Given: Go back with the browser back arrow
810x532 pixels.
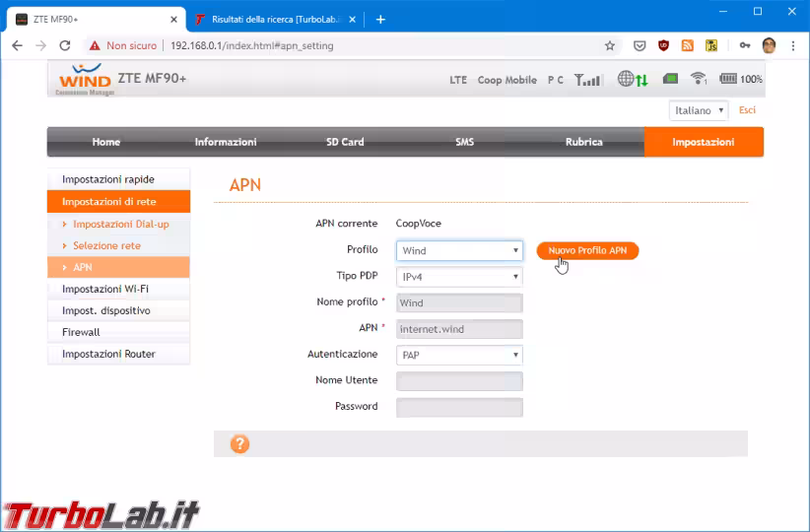Looking at the screenshot, I should (x=17, y=45).
